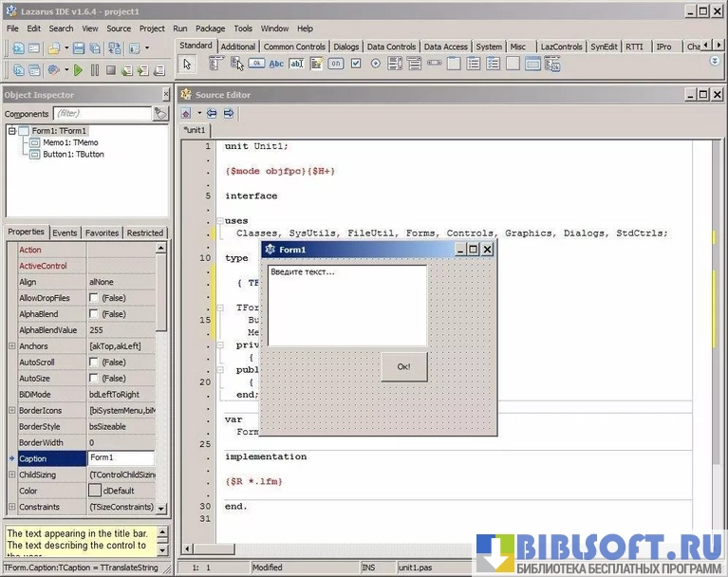Check the AutoSize property checkbox
Image resolution: width=728 pixels, height=577 pixels.
[94, 379]
